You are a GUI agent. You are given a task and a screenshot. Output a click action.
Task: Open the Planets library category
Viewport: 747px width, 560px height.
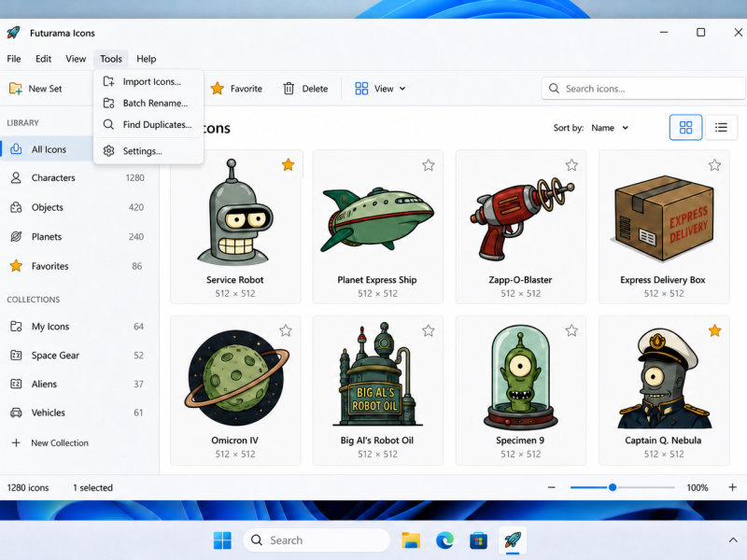coord(78,237)
